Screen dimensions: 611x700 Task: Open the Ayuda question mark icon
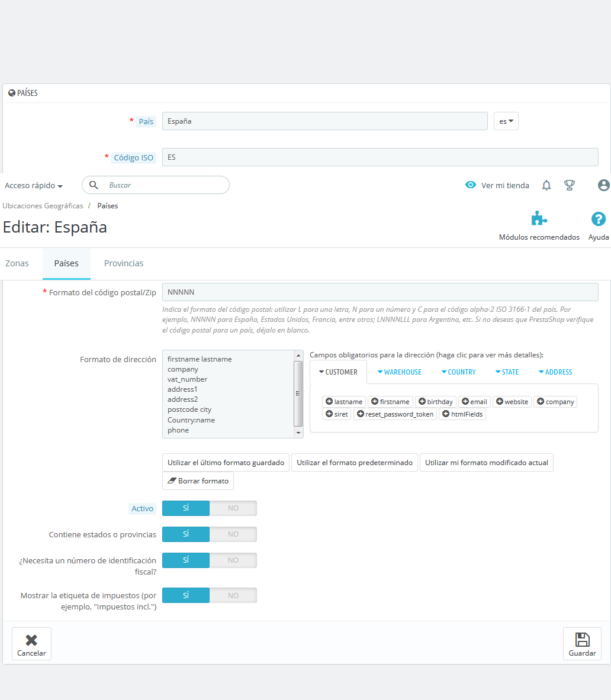tap(599, 219)
